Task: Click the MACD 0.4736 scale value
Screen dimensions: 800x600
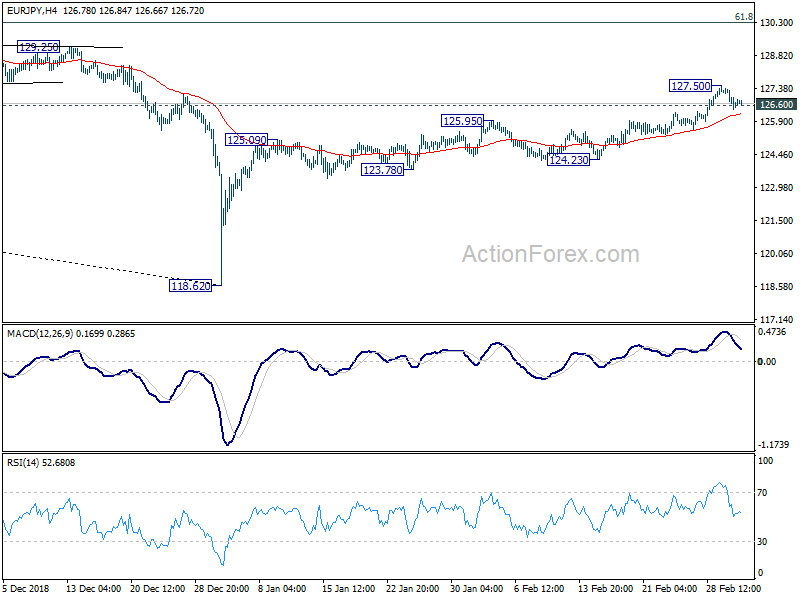Action: pyautogui.click(x=772, y=332)
